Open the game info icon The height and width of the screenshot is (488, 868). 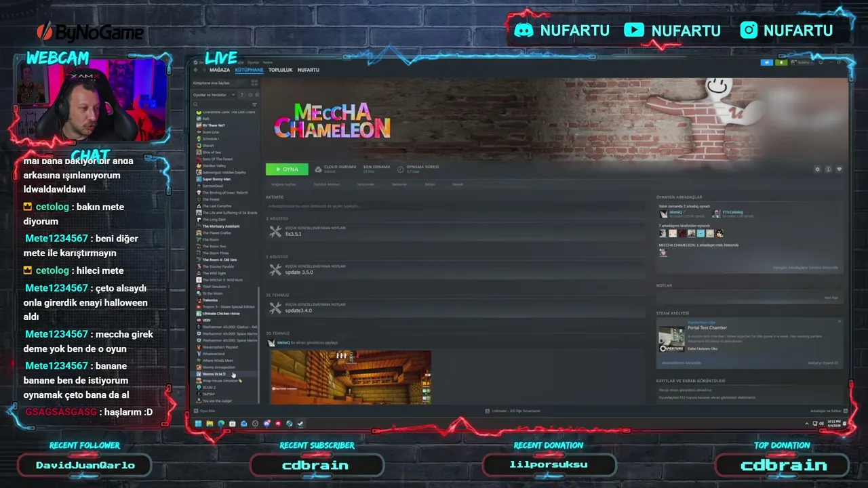pos(828,169)
